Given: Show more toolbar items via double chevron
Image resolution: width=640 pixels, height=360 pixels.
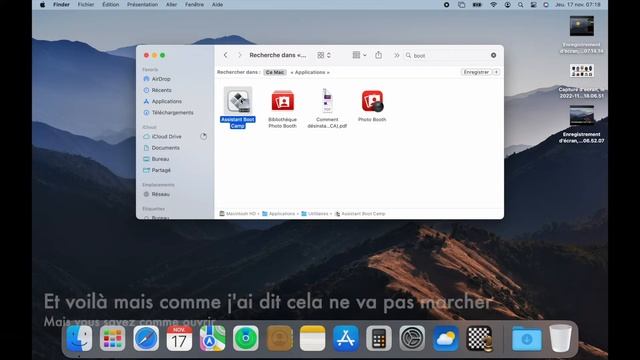Looking at the screenshot, I should click(396, 55).
